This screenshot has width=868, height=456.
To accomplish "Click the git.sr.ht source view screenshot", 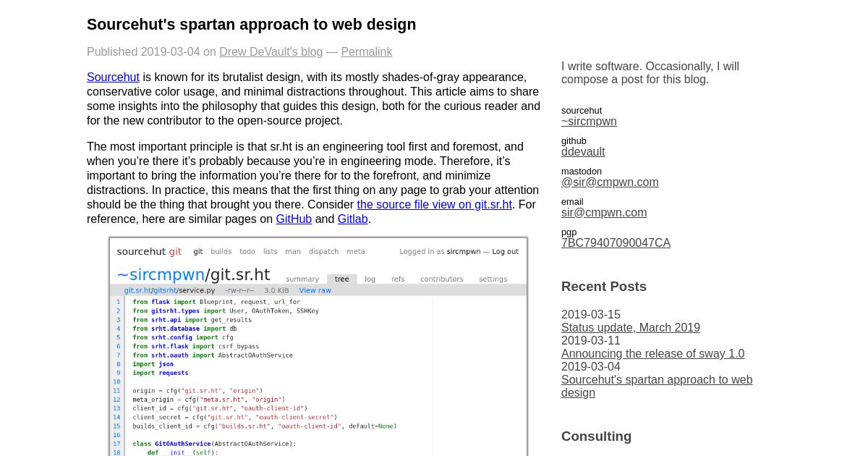I will pos(318,347).
